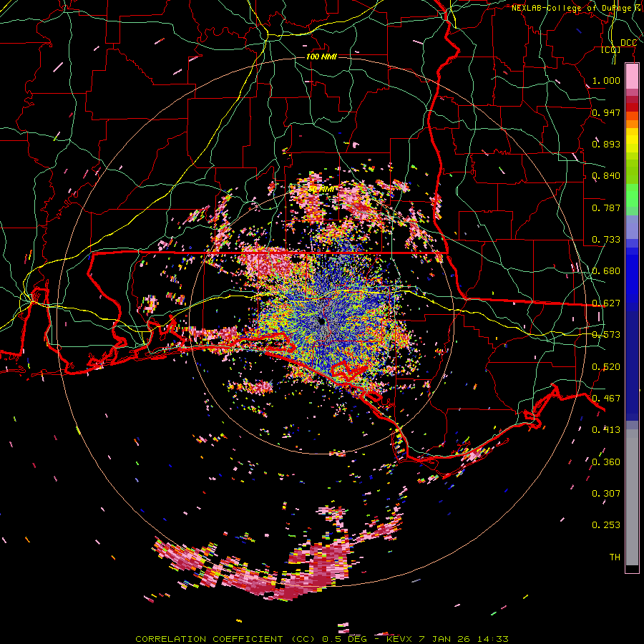Select the 0.840 scale value
The height and width of the screenshot is (644, 644).
point(606,175)
